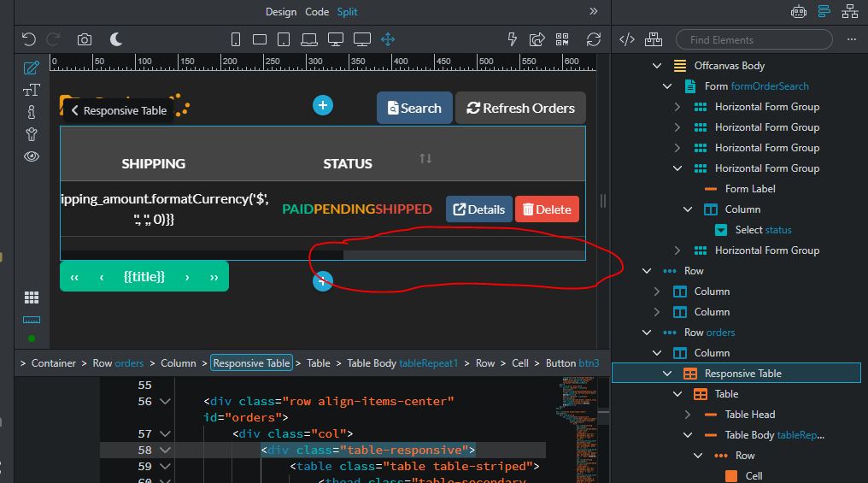Screen dimensions: 868x483
Task: Click the Refresh Orders button
Action: point(520,108)
